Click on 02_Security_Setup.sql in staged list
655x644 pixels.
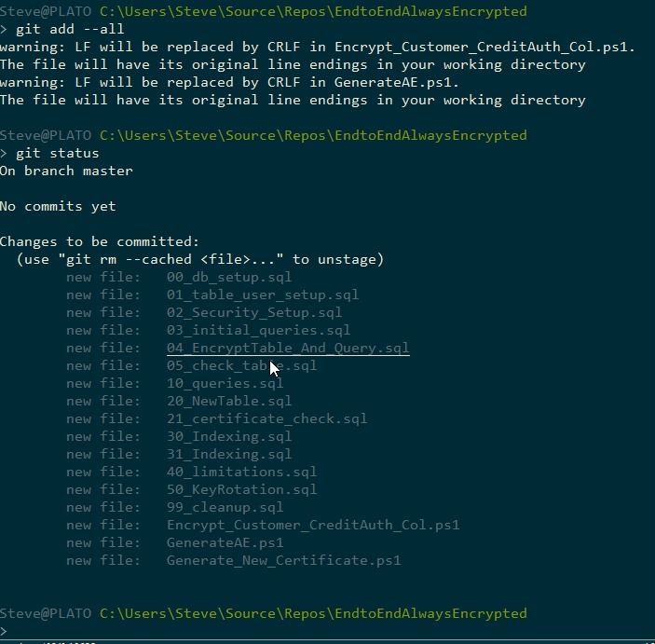[254, 312]
